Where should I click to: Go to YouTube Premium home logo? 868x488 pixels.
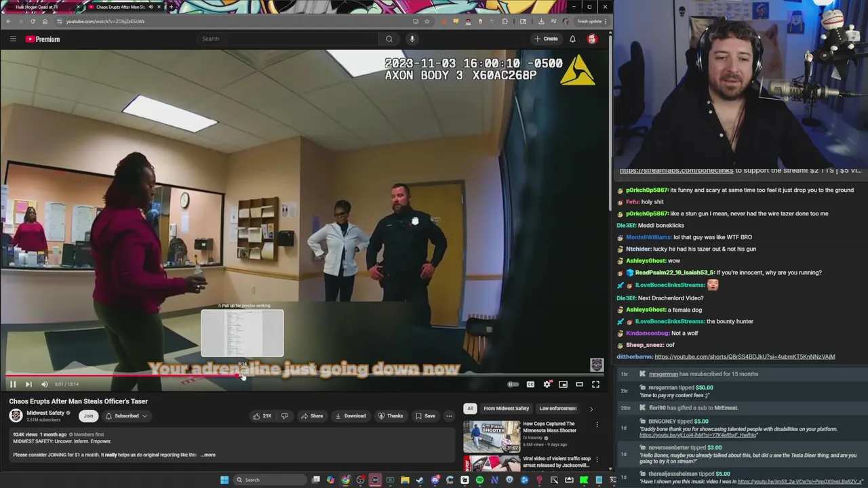pyautogui.click(x=43, y=39)
